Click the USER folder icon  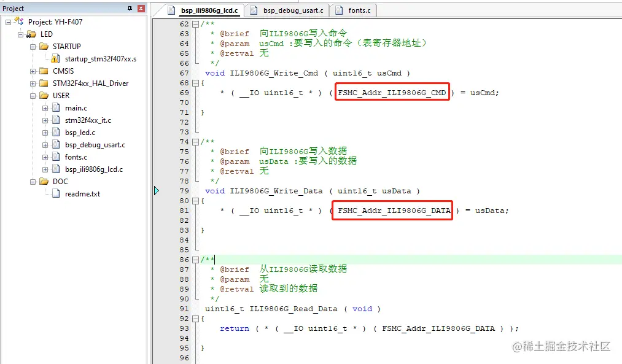pyautogui.click(x=44, y=96)
